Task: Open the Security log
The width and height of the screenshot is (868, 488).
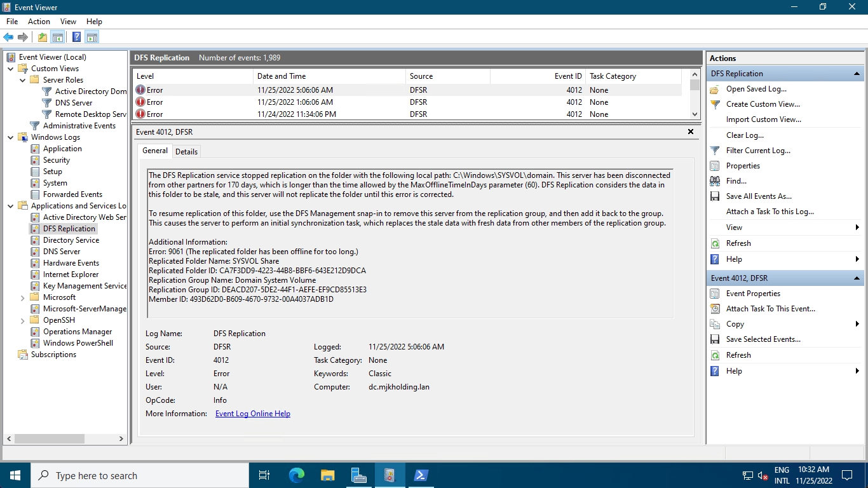Action: tap(57, 160)
